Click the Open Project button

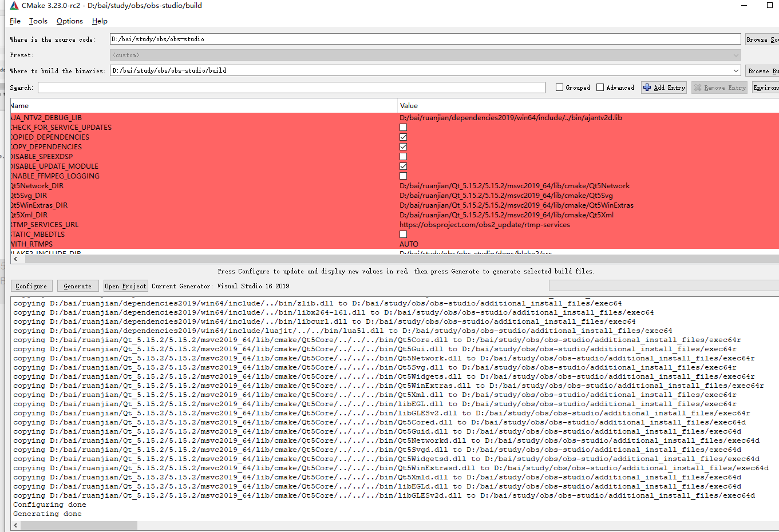point(125,286)
